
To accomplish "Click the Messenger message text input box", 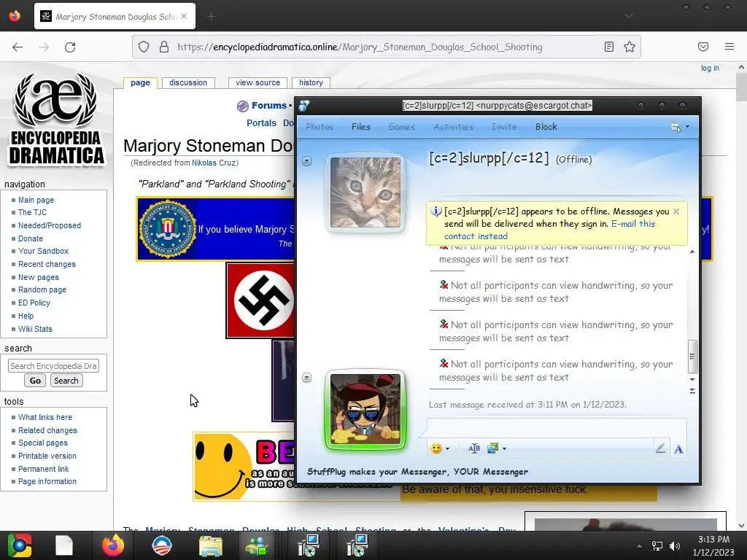I will [557, 427].
